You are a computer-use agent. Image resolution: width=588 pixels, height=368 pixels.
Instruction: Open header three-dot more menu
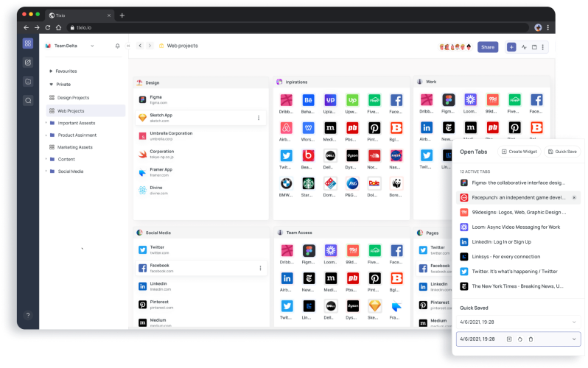tap(542, 47)
